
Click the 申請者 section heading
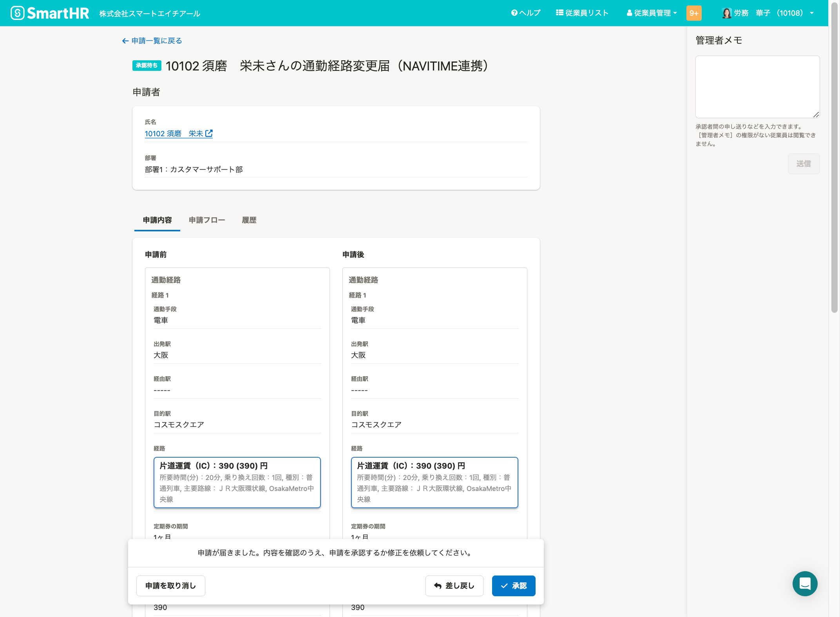(147, 92)
